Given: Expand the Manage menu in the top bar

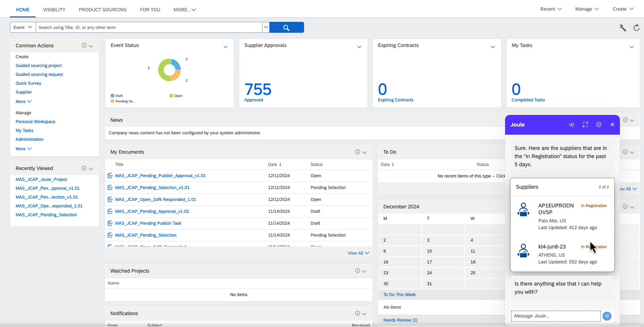Looking at the screenshot, I should click(x=587, y=9).
